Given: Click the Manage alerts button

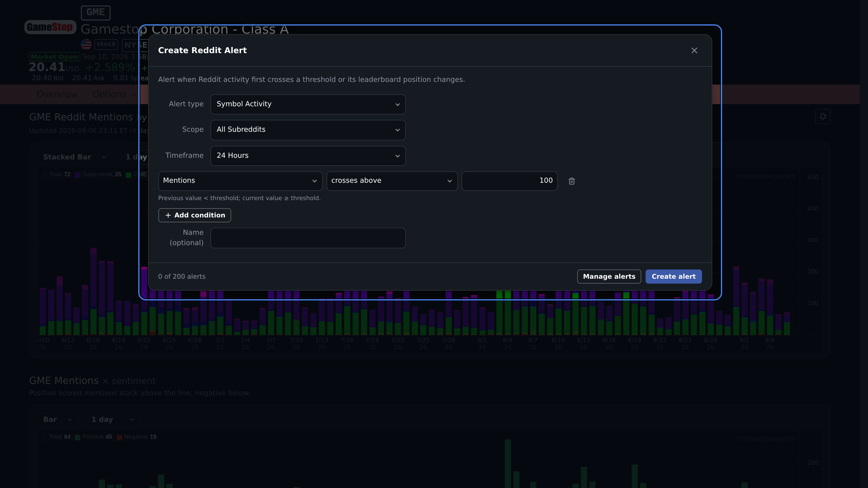Looking at the screenshot, I should [x=609, y=277].
